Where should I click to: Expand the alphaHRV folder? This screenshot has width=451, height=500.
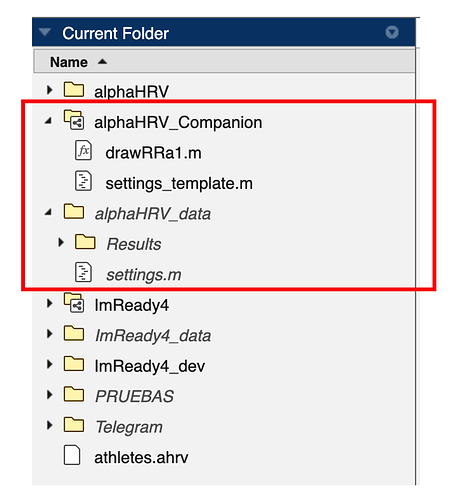[50, 90]
